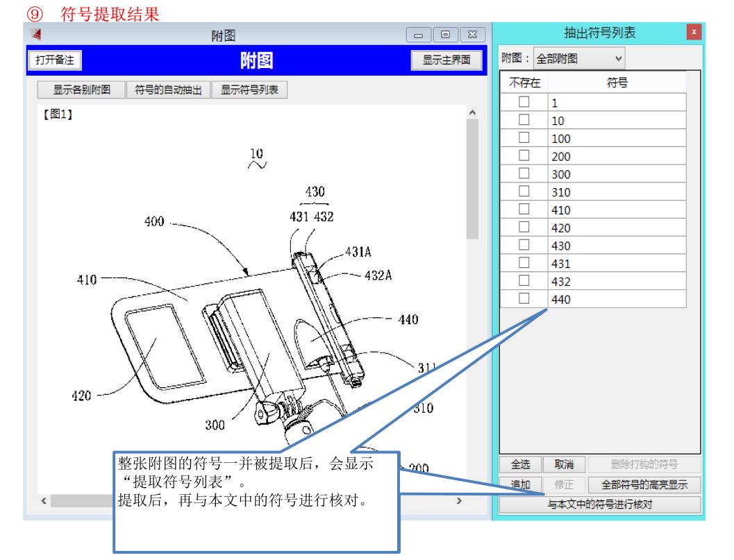The width and height of the screenshot is (734, 560).
Task: Click the 显示主界面 button
Action: 447,60
